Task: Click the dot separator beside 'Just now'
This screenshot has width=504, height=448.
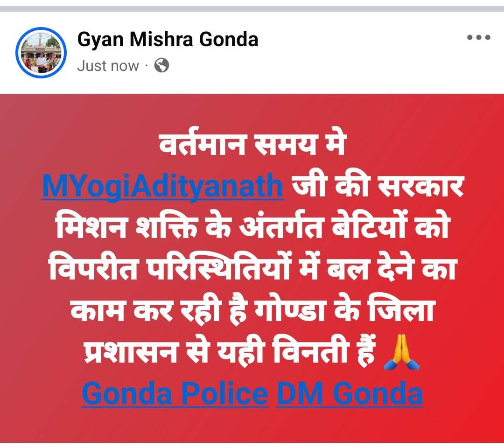Action: [147, 66]
